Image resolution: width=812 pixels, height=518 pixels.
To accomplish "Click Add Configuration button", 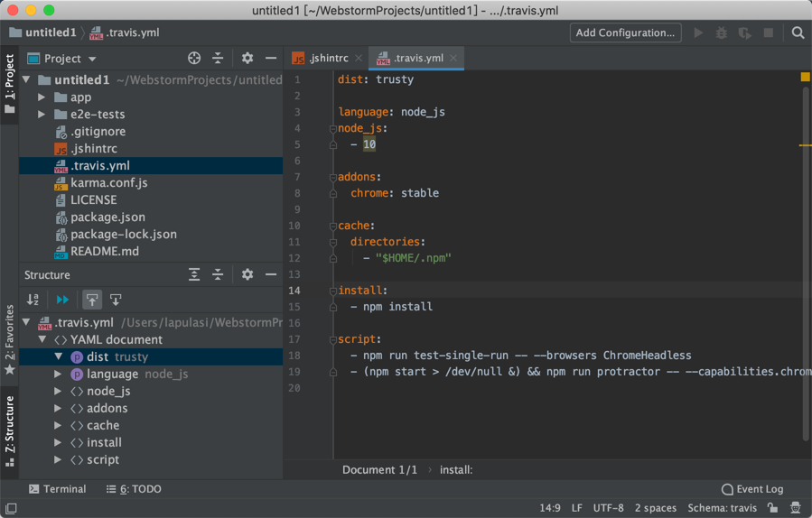I will 626,32.
